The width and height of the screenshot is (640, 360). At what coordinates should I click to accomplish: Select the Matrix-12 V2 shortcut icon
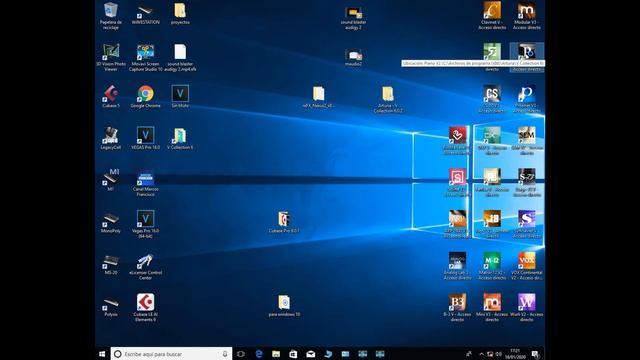coord(492,266)
